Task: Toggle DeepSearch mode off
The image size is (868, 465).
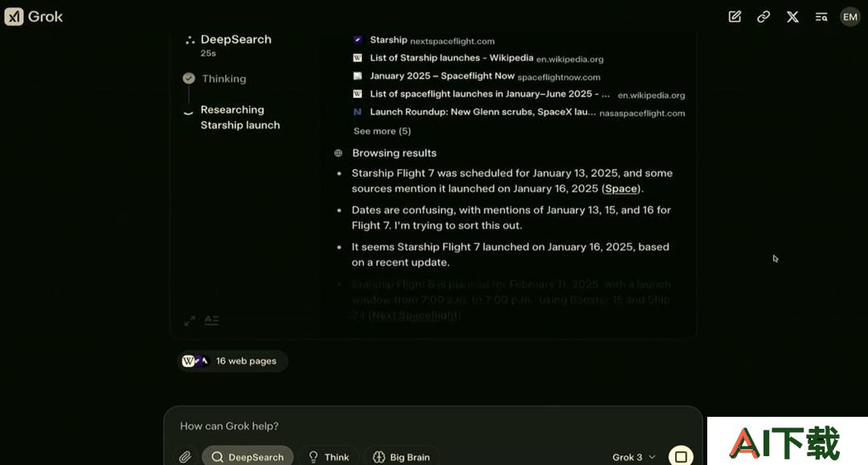Action: (x=248, y=457)
